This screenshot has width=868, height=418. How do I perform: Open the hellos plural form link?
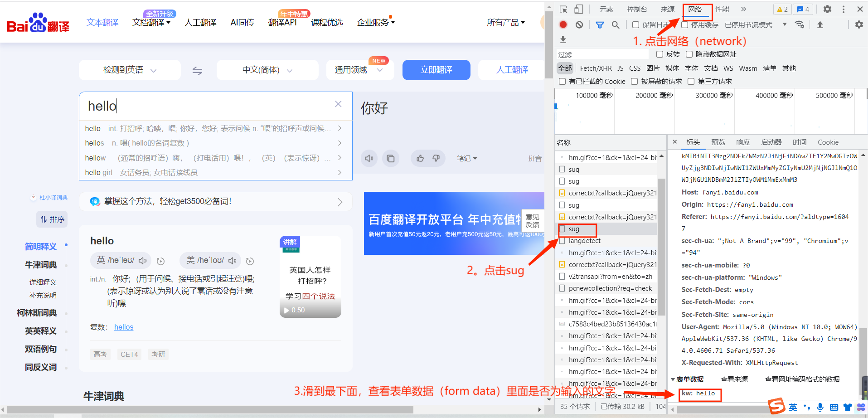(x=124, y=327)
